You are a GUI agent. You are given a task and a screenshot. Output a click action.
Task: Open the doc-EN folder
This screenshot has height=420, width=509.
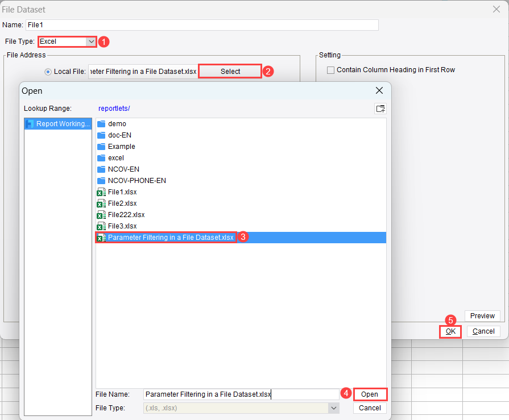[241, 135]
